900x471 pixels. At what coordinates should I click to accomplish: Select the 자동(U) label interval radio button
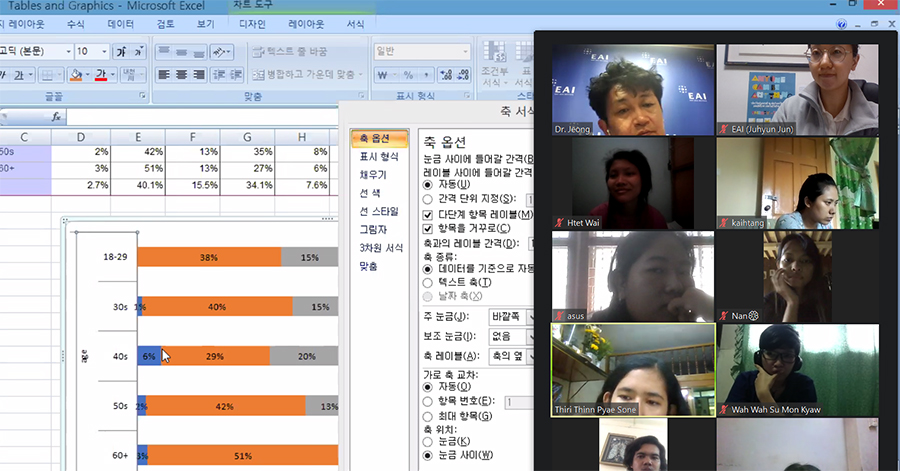[x=427, y=185]
